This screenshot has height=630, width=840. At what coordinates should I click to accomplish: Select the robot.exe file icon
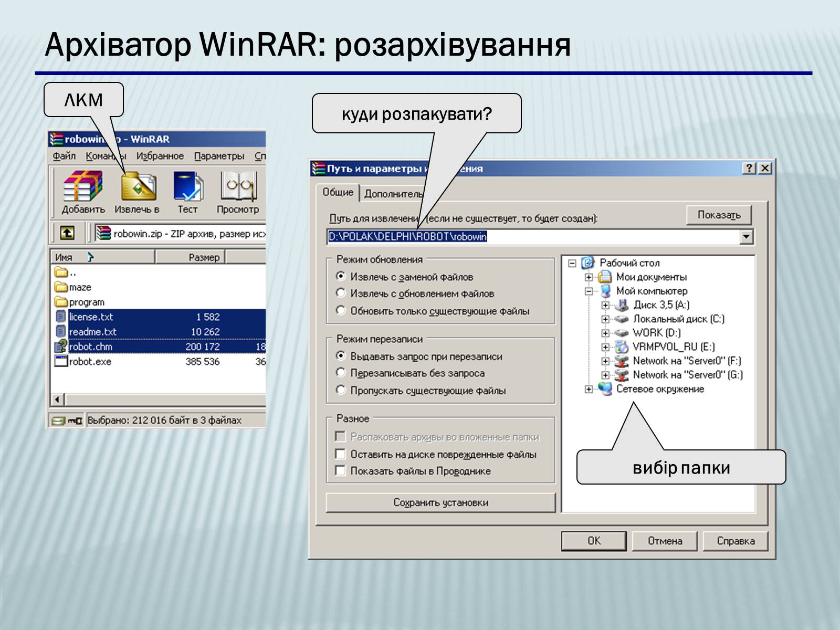(x=61, y=361)
